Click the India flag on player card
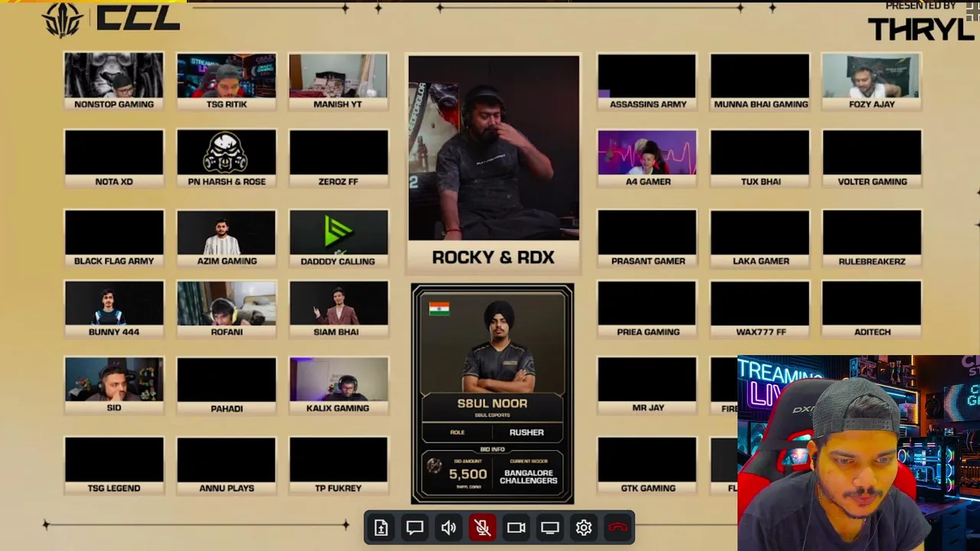980x551 pixels. point(439,308)
